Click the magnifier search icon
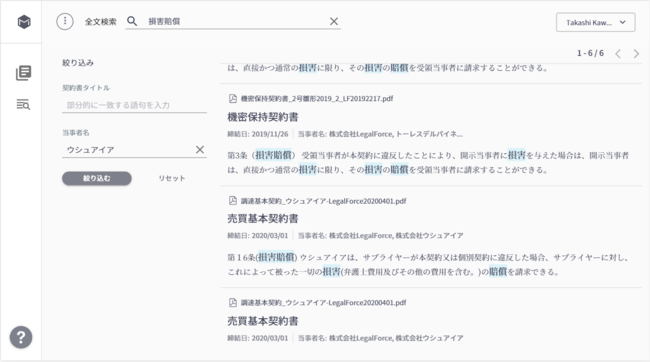Screen dimensions: 650x362 [132, 21]
